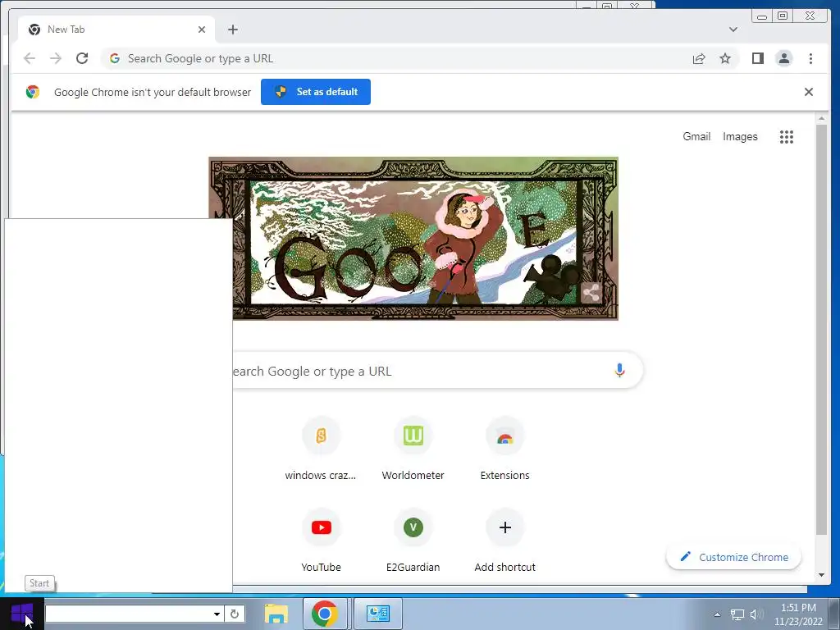Expand the taskbar address dropdown arrow

tap(217, 614)
